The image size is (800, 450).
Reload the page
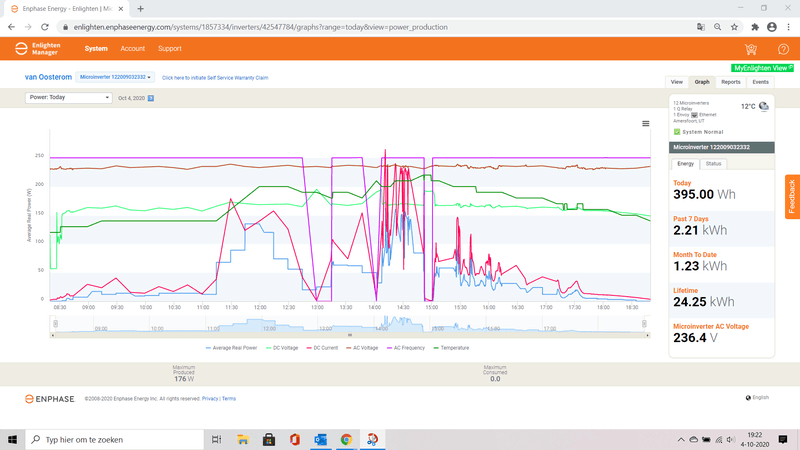pyautogui.click(x=45, y=27)
